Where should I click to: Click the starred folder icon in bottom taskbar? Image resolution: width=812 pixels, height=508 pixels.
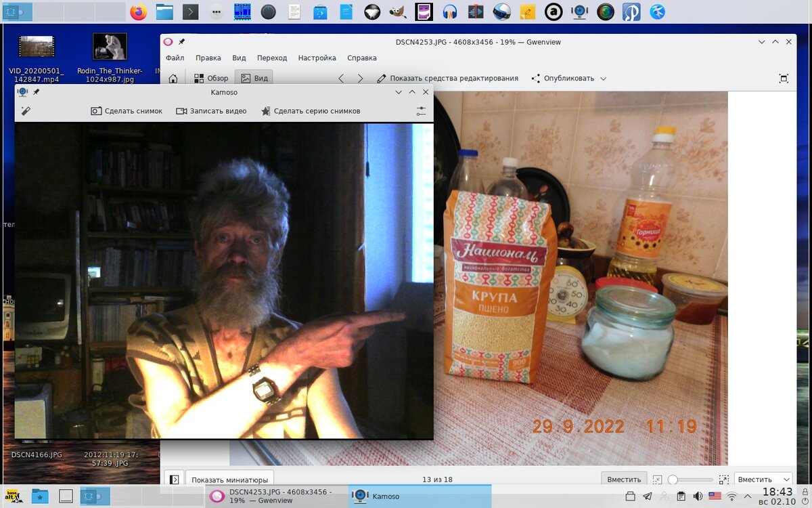point(40,496)
